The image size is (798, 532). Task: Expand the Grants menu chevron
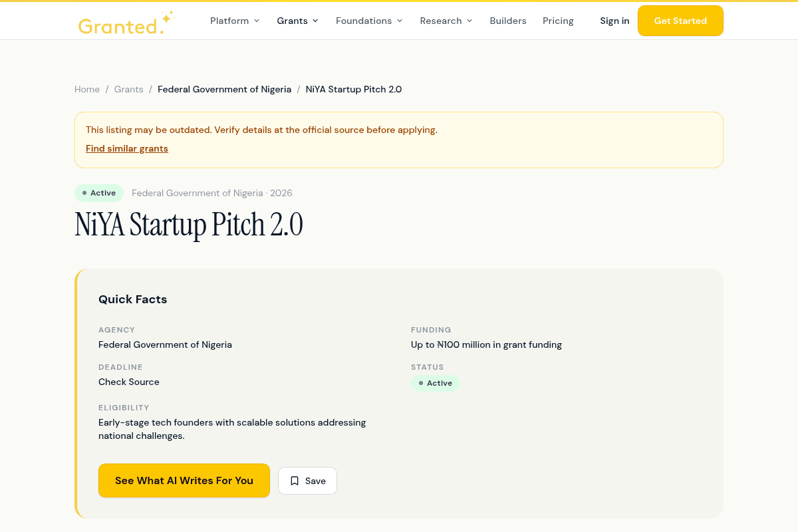coord(315,21)
